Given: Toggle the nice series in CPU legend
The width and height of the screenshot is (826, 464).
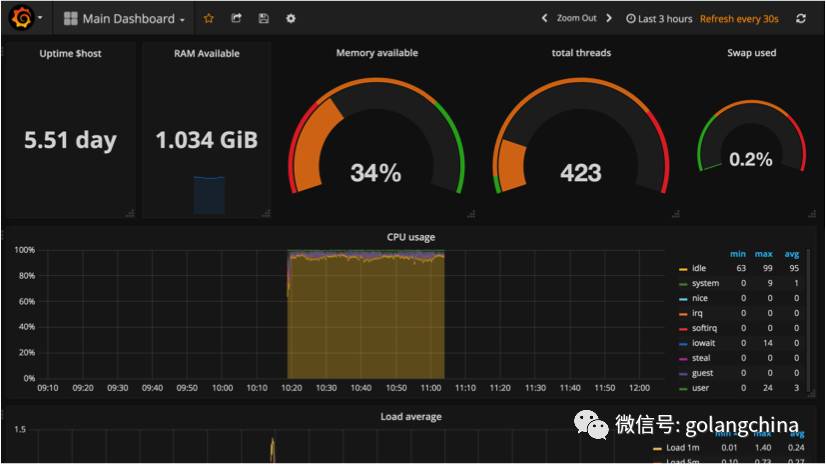Looking at the screenshot, I should (700, 298).
